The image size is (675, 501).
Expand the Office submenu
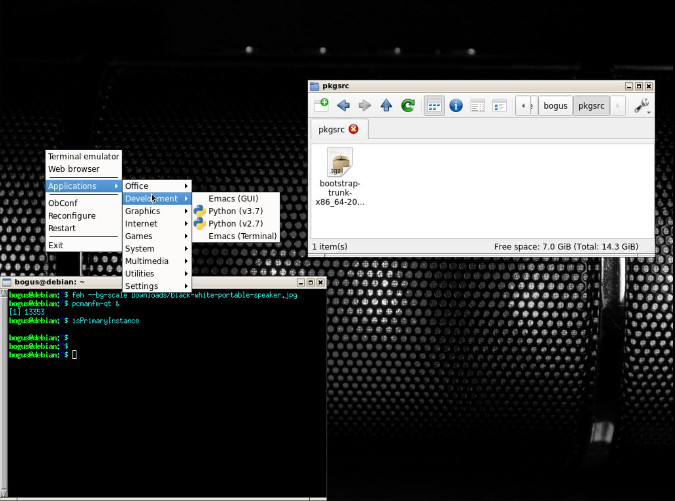tap(157, 186)
